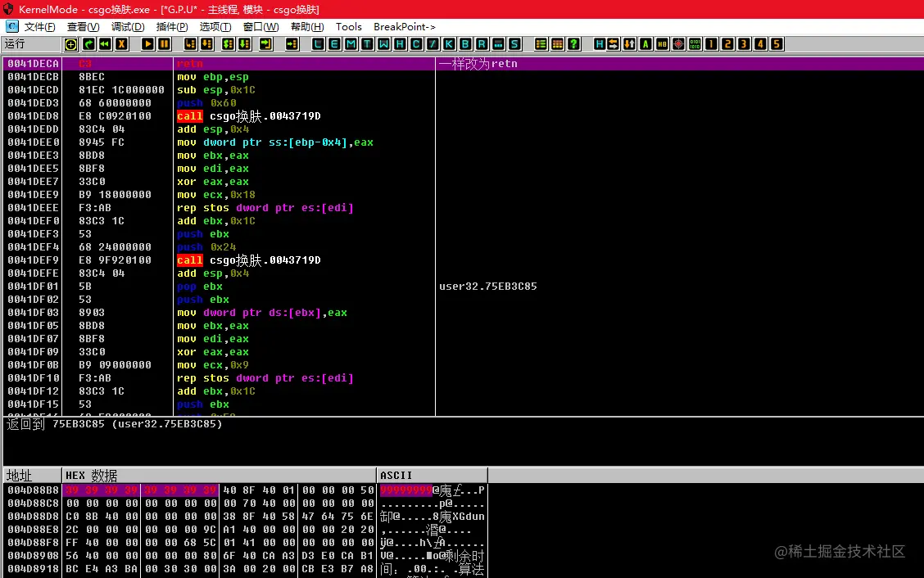Click the comment 'user32.75EB3C85'
The height and width of the screenshot is (578, 924).
click(x=488, y=287)
